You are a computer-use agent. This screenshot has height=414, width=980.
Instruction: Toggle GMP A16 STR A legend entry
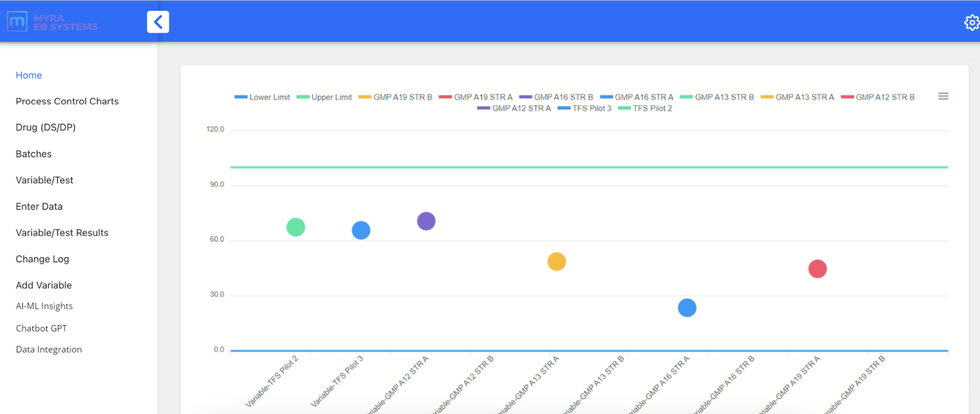637,97
